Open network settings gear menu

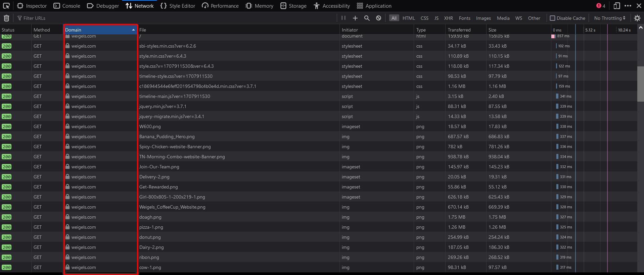(x=637, y=18)
